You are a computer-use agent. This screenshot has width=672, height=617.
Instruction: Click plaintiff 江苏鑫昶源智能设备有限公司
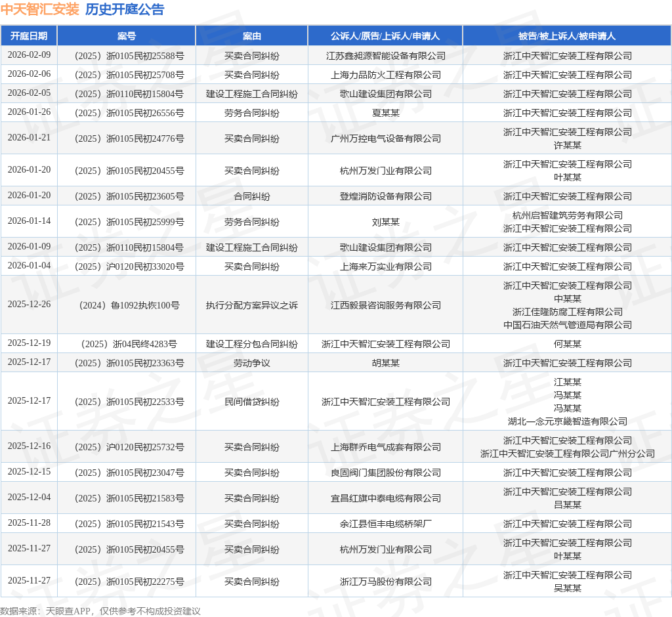pyautogui.click(x=386, y=56)
